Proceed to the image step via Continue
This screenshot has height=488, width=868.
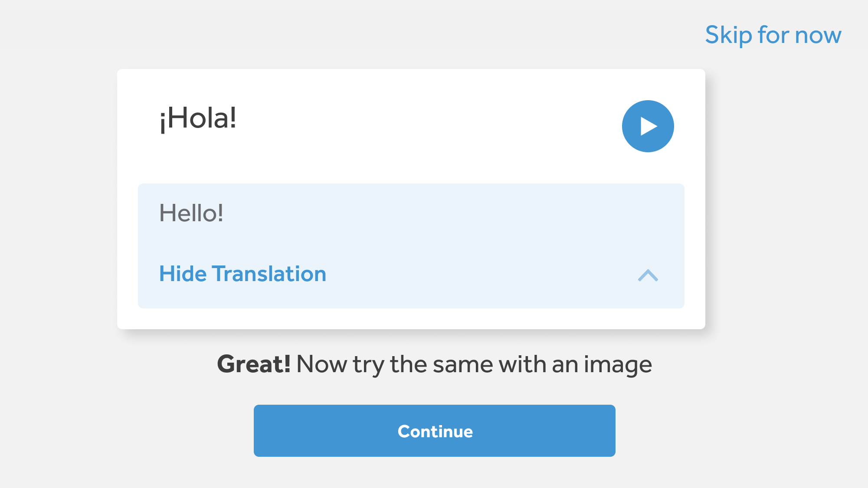coord(434,431)
